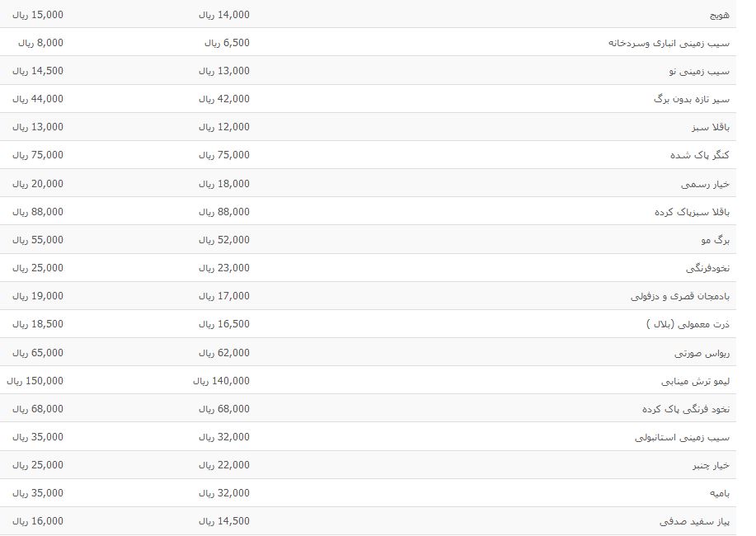The height and width of the screenshot is (536, 756).
Task: Click the باقلا سبز row label
Action: [x=711, y=127]
